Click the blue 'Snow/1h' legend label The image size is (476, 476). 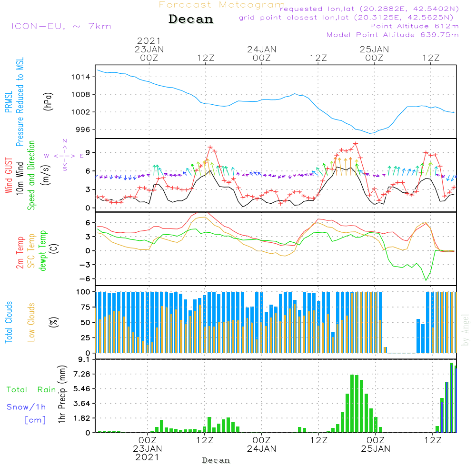pos(26,407)
